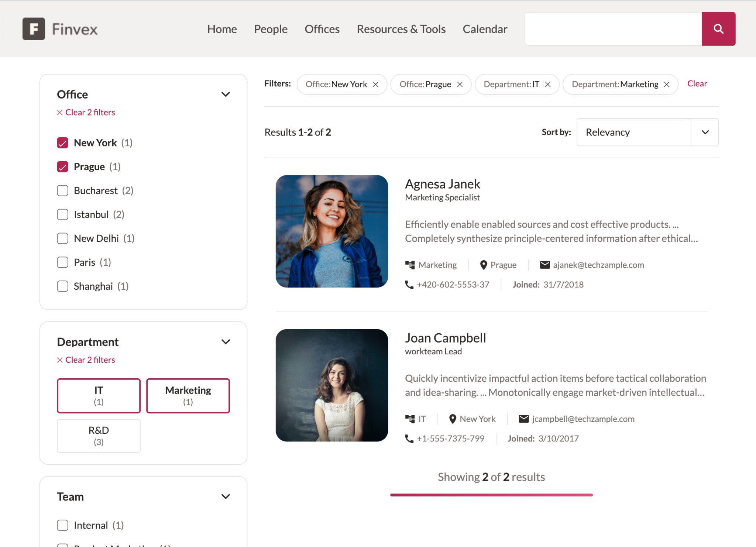Click the search magnifier icon
756x547 pixels.
tap(719, 28)
